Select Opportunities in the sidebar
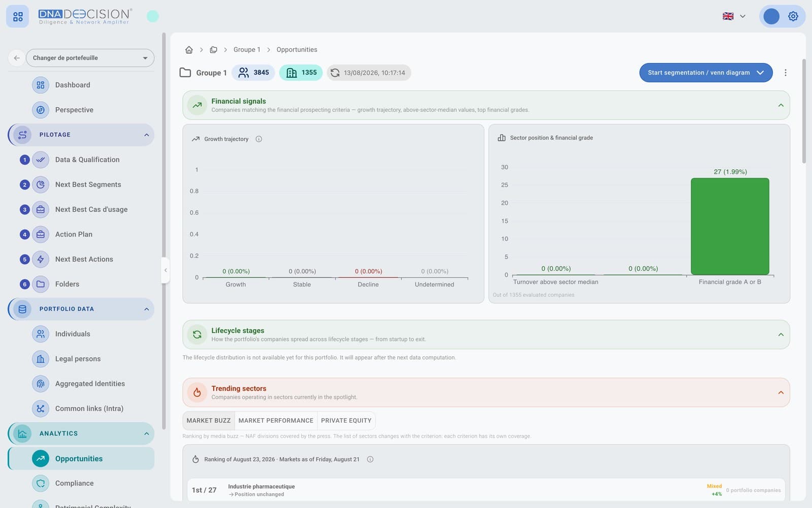The width and height of the screenshot is (812, 508). 81,458
